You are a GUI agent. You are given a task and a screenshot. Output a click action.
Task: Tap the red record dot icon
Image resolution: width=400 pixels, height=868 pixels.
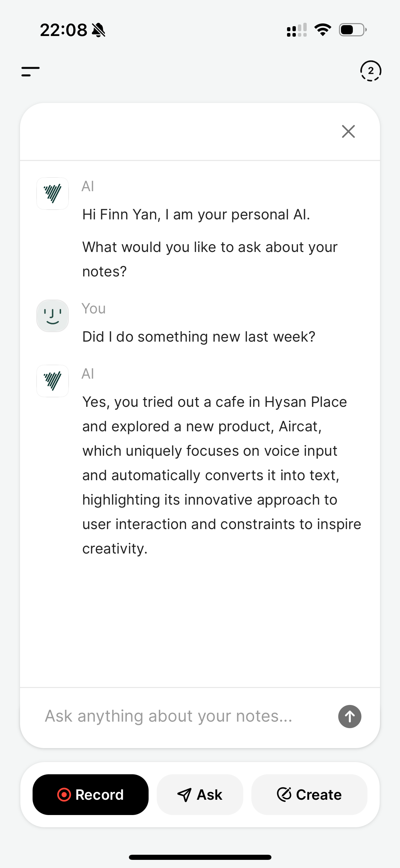pyautogui.click(x=64, y=795)
